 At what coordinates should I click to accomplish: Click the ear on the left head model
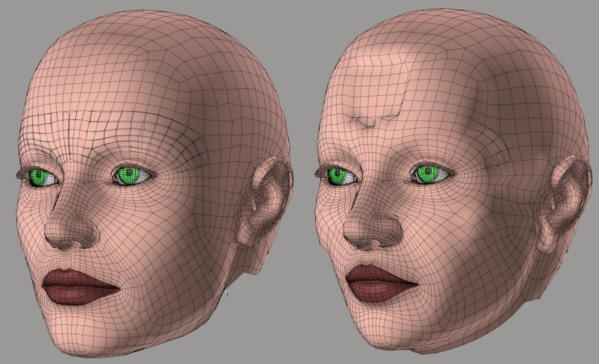265,201
